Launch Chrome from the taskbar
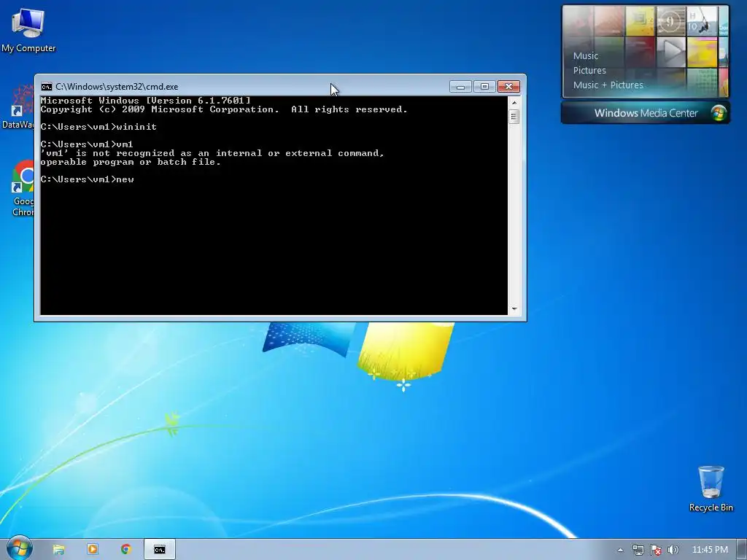Screen dimensions: 747x560 [x=125, y=550]
